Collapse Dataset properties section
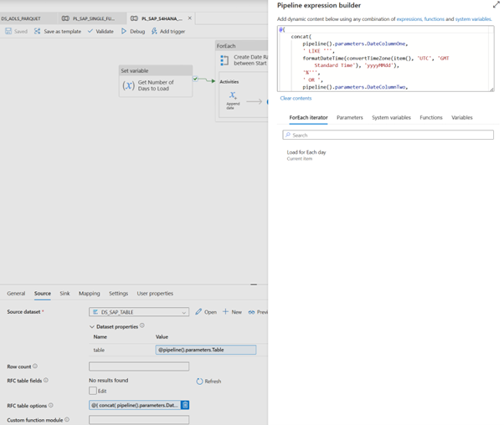The height and width of the screenshot is (425, 504). (x=91, y=327)
